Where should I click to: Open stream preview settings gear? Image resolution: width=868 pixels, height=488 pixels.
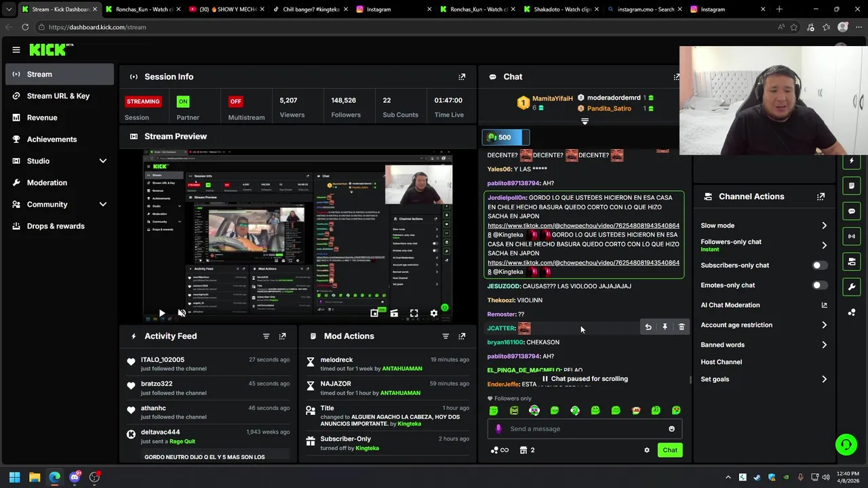pos(434,313)
